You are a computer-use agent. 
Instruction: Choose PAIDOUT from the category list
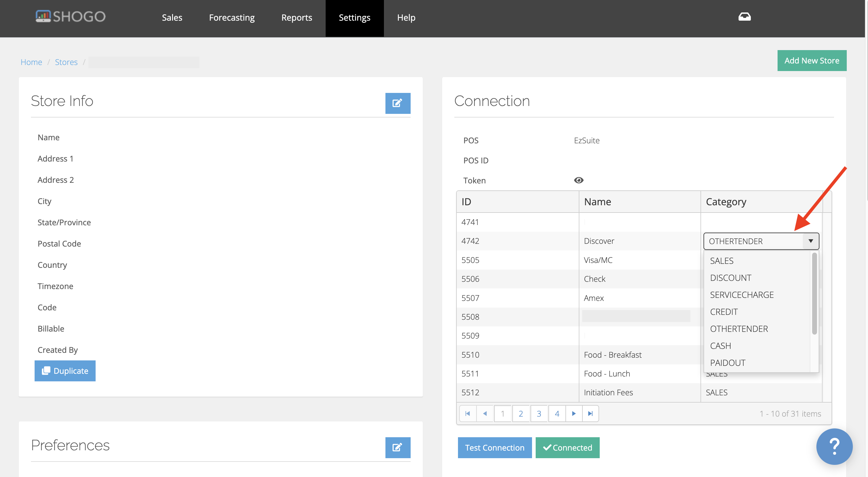pos(727,363)
